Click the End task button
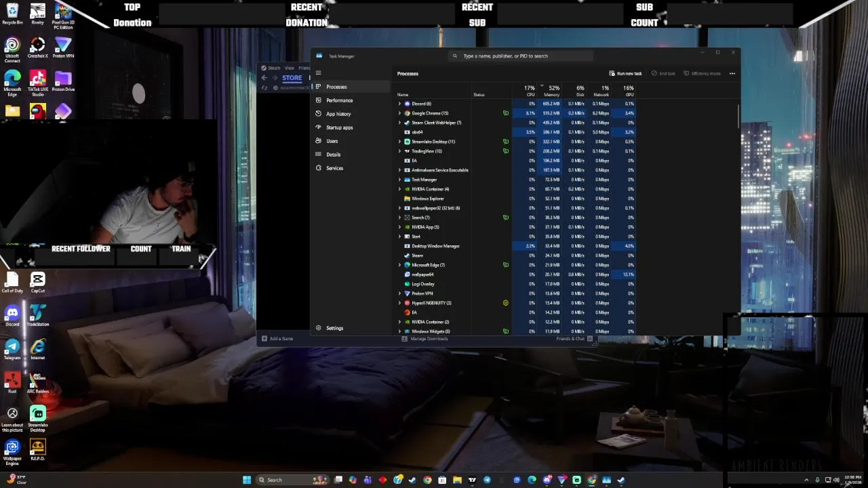Image resolution: width=868 pixels, height=488 pixels. [663, 73]
